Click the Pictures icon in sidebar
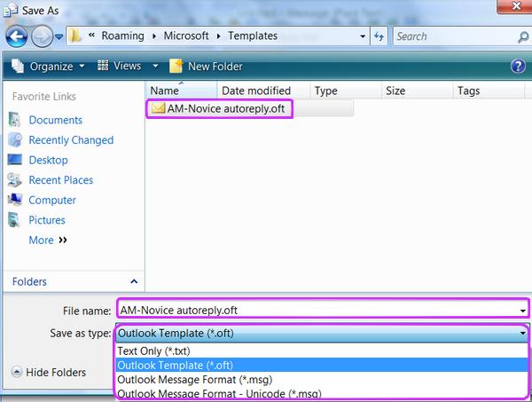This screenshot has width=532, height=402. (13, 219)
